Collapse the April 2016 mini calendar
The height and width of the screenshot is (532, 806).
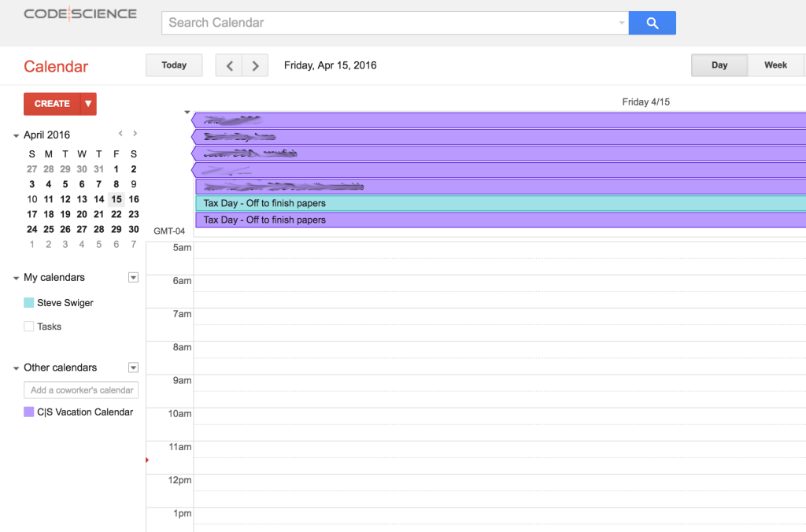pos(16,135)
